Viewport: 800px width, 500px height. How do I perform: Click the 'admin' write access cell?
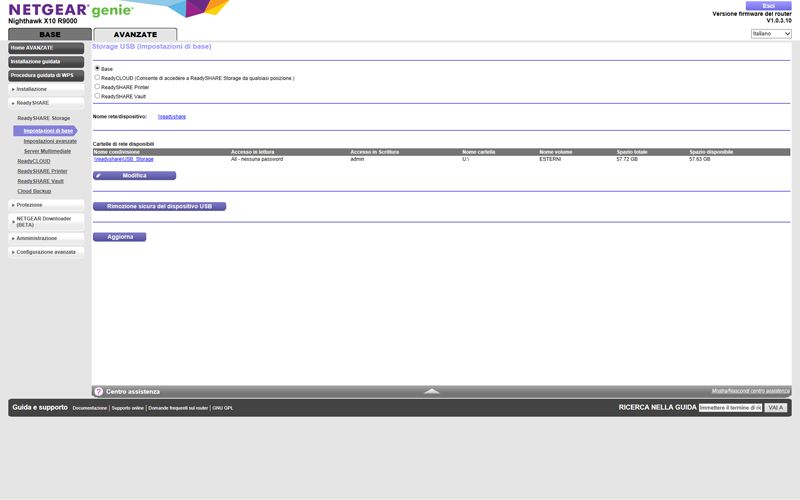pyautogui.click(x=357, y=159)
